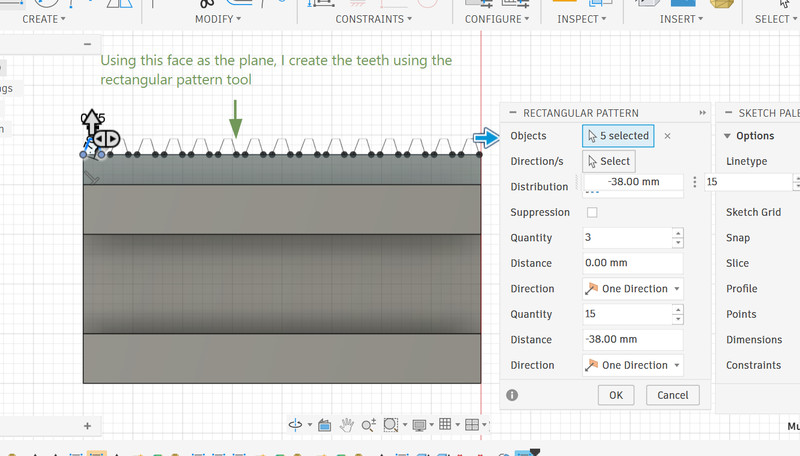Decrease the Quantity 15 stepper down arrow
Screen dimensions: 800x456
(678, 319)
